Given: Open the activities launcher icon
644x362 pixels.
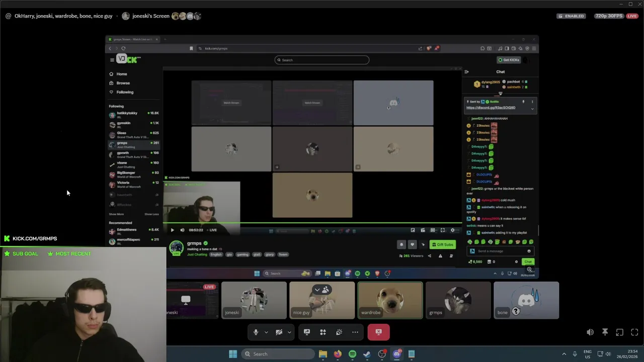Looking at the screenshot, I should click(323, 332).
